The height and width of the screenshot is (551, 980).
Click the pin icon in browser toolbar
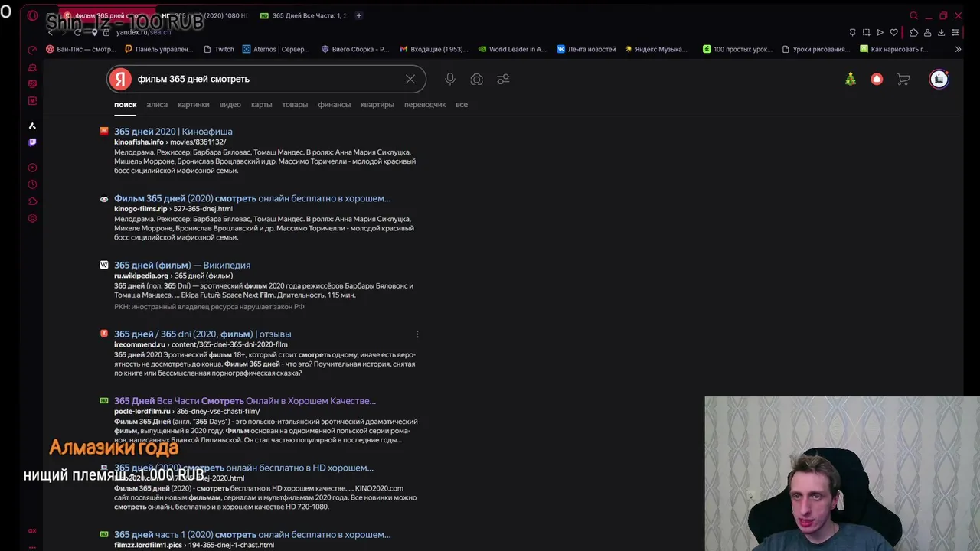click(852, 32)
